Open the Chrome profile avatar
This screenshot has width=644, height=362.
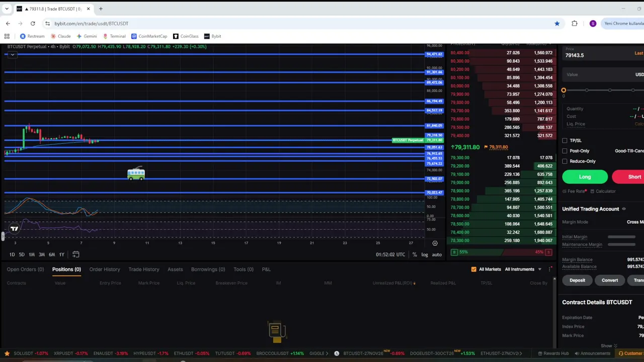point(593,24)
